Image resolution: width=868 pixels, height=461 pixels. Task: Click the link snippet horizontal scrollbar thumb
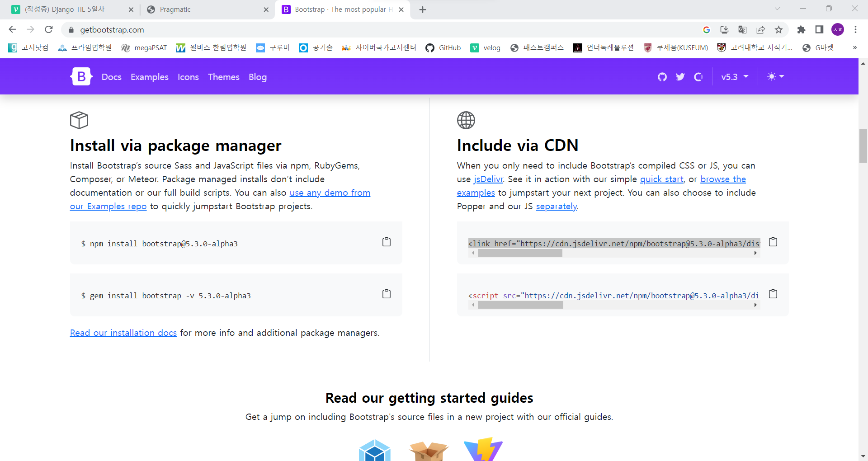click(520, 253)
